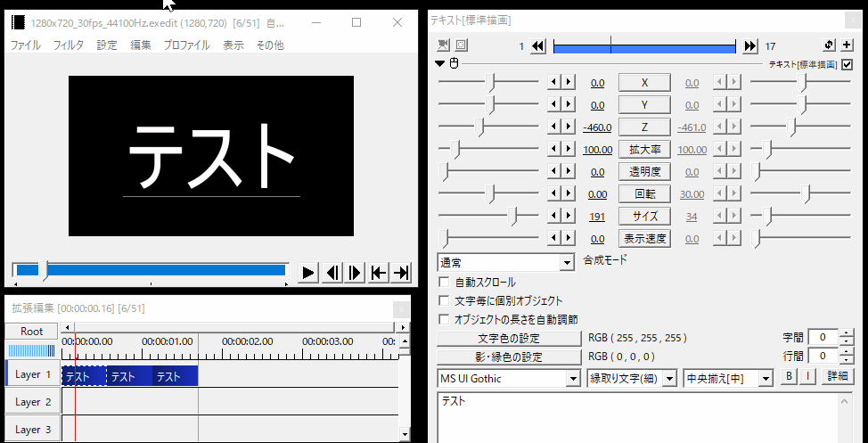Click the mouse icon next to the triangle

coord(454,63)
